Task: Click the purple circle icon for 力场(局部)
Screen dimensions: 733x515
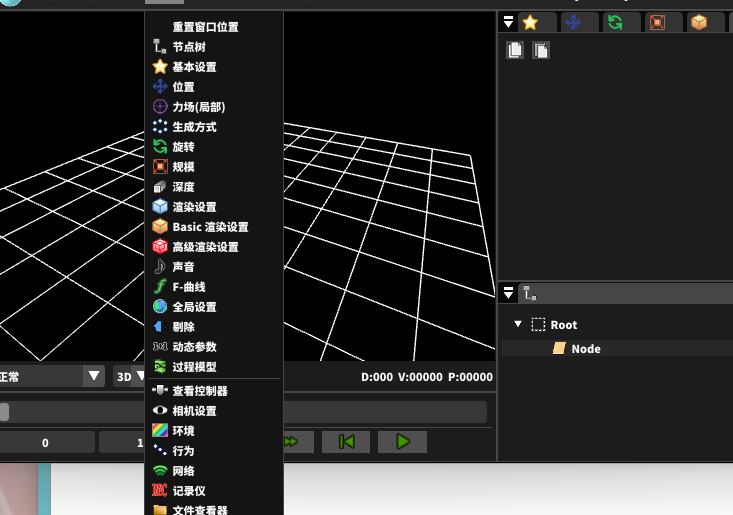Action: click(160, 107)
